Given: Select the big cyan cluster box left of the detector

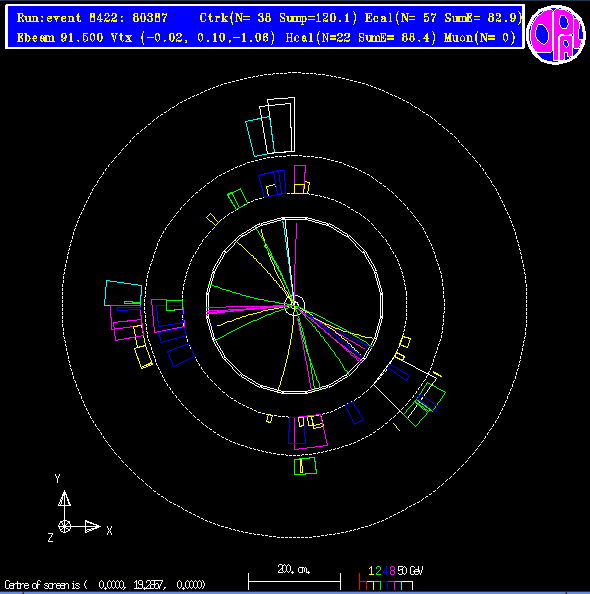Looking at the screenshot, I should tap(123, 293).
